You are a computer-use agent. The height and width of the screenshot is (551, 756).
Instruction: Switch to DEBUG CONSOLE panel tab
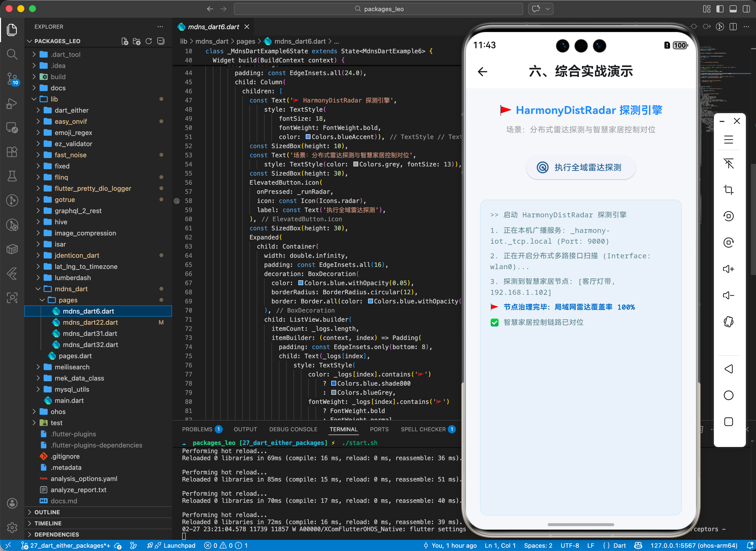293,429
